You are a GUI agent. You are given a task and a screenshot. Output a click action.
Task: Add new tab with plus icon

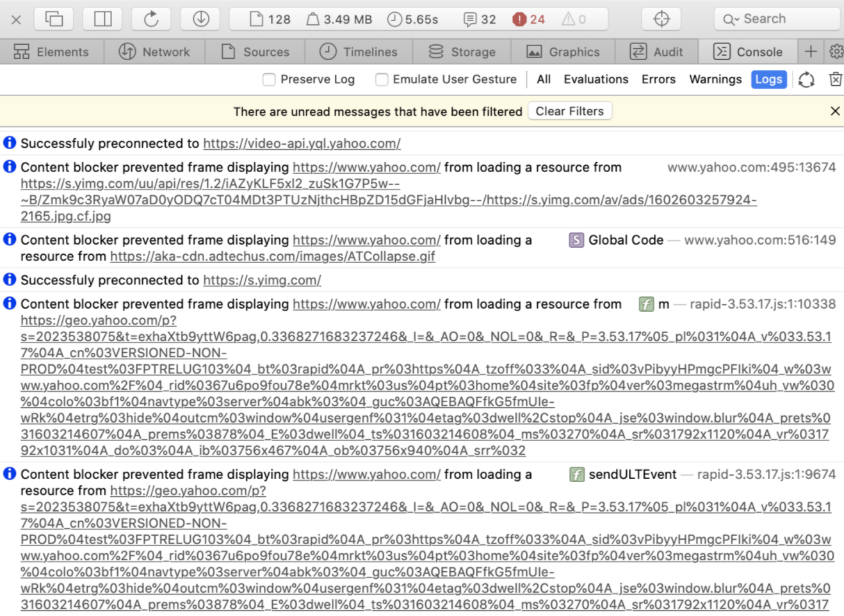811,52
